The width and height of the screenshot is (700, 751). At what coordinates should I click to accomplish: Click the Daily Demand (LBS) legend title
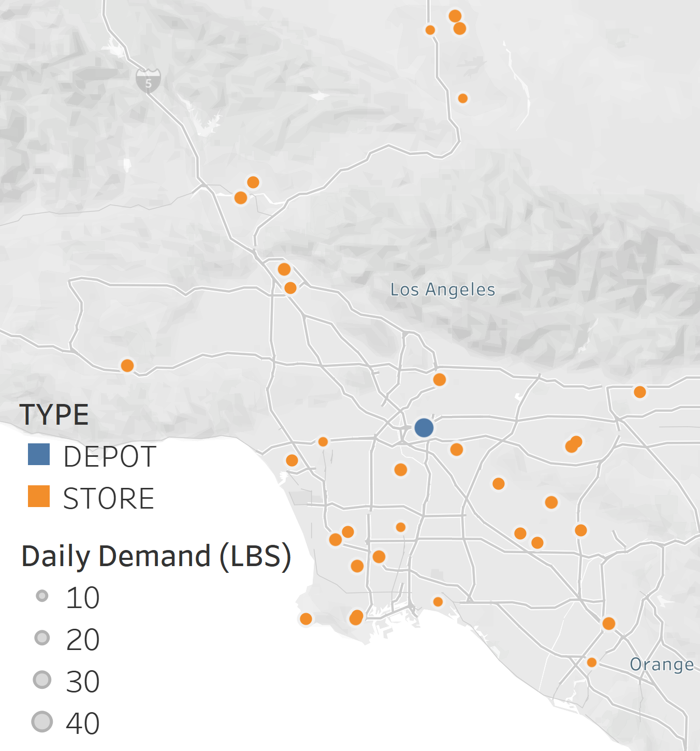click(156, 556)
